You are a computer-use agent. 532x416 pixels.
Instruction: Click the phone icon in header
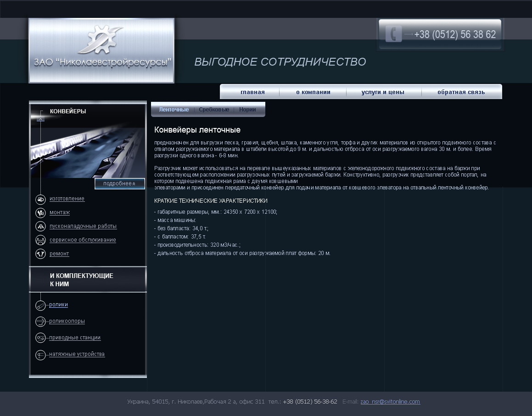tap(393, 34)
